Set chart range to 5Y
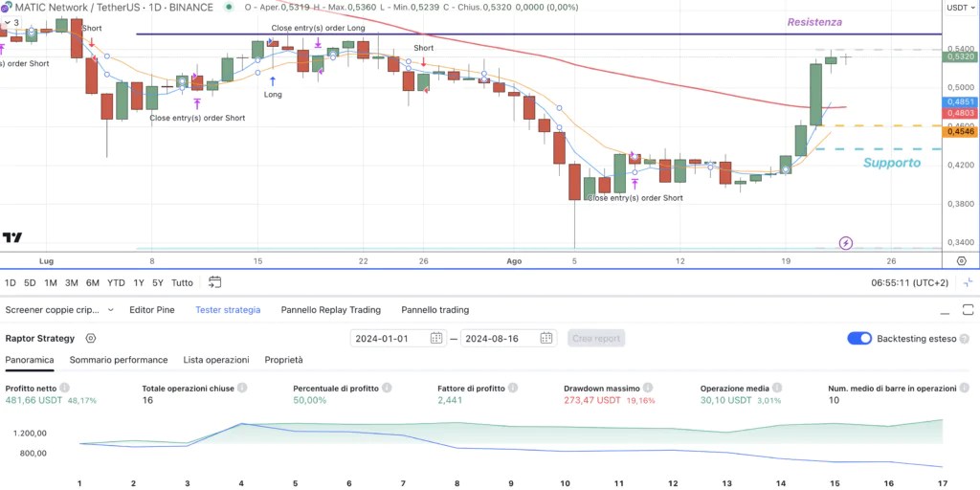The height and width of the screenshot is (490, 980). [x=158, y=282]
